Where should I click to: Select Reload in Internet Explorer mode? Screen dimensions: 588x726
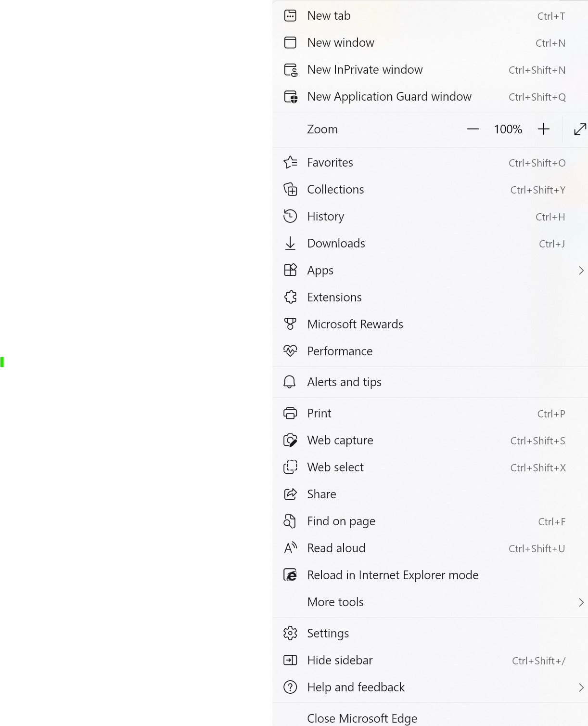click(393, 575)
